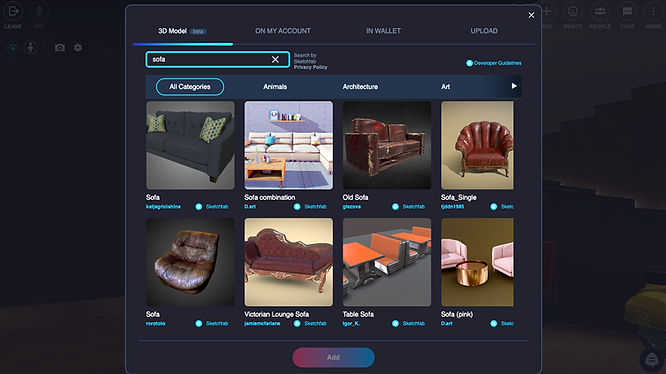
Task: Select the Sofa combination thumbnail
Action: [289, 145]
